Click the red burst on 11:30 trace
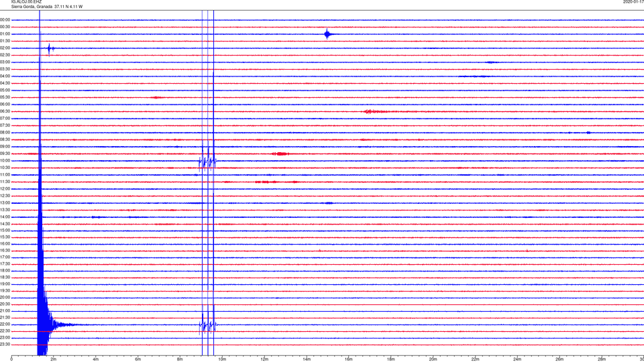 click(276, 182)
